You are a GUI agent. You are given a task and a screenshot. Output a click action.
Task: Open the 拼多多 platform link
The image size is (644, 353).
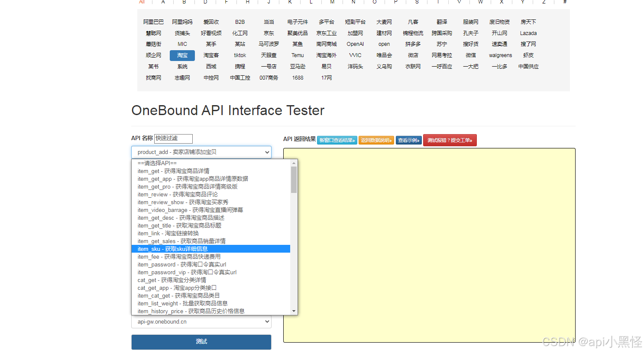tap(413, 44)
